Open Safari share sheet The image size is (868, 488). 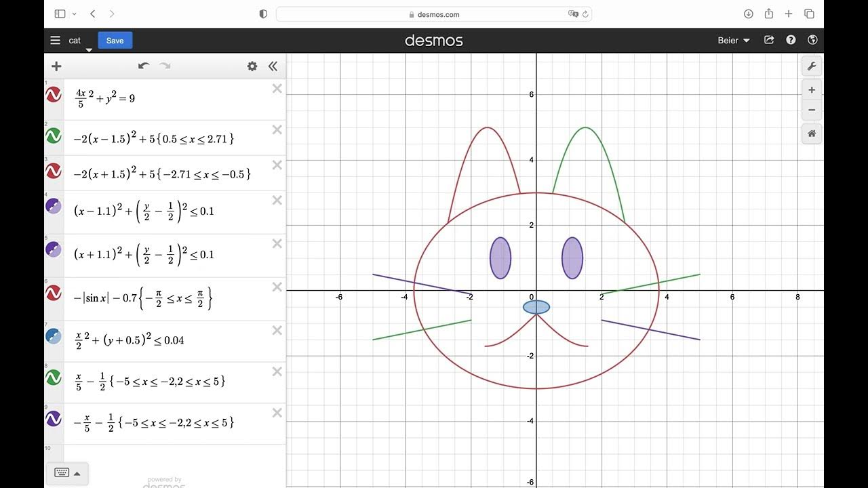[768, 14]
